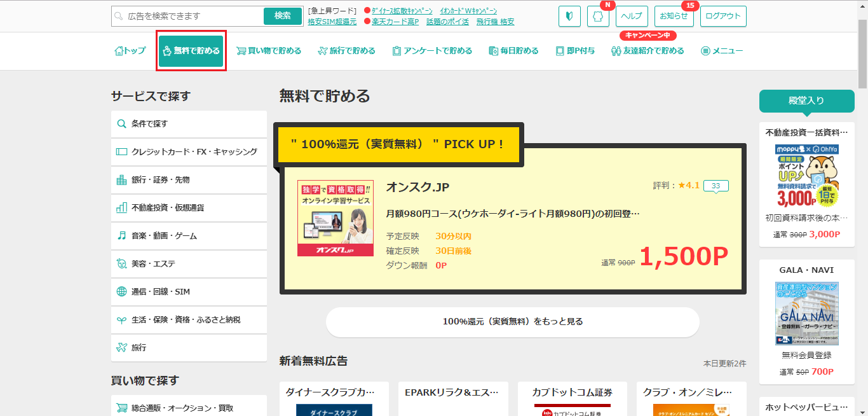This screenshot has width=868, height=416.
Task: Click the ★4.1 rating text
Action: click(689, 186)
